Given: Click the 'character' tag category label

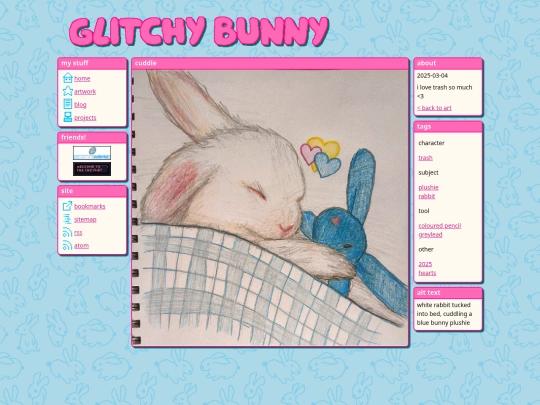Looking at the screenshot, I should 432,143.
